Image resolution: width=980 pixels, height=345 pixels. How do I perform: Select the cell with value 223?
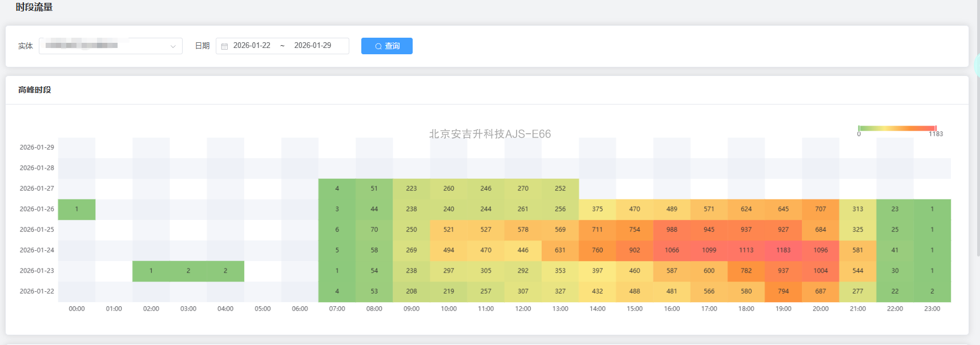click(412, 188)
